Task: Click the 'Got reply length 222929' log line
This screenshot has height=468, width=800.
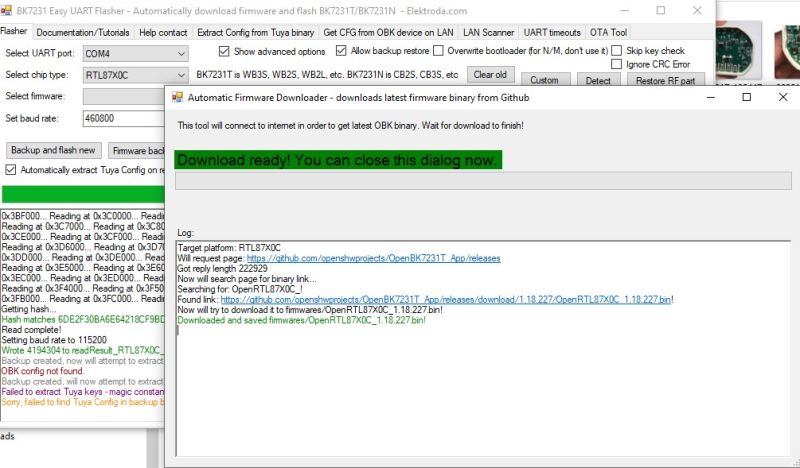Action: click(222, 268)
